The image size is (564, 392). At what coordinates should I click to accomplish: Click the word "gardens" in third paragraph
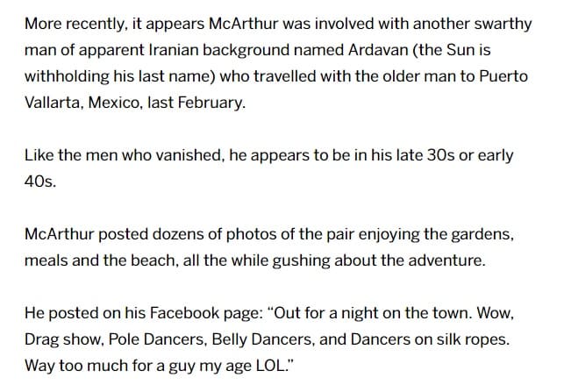tap(482, 234)
